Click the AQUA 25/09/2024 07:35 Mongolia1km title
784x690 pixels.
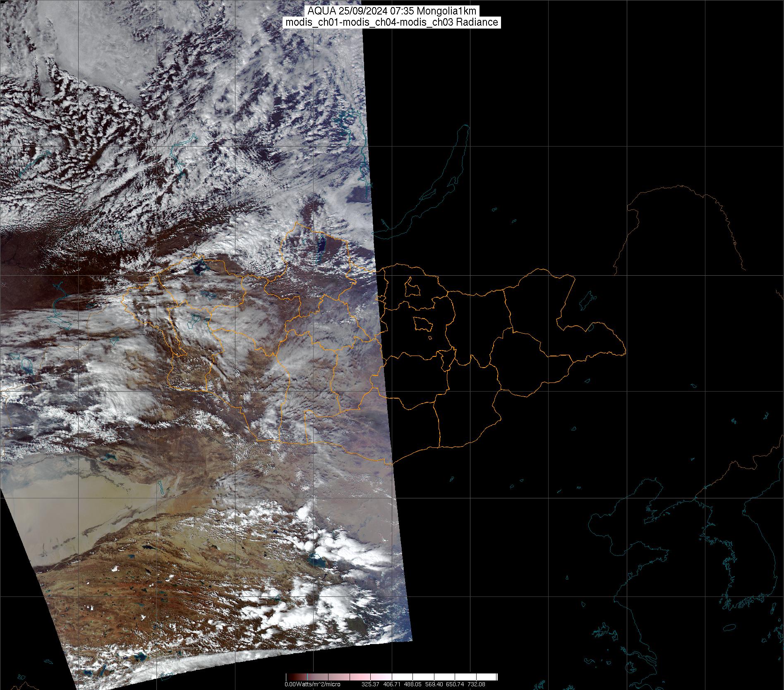[x=392, y=11]
